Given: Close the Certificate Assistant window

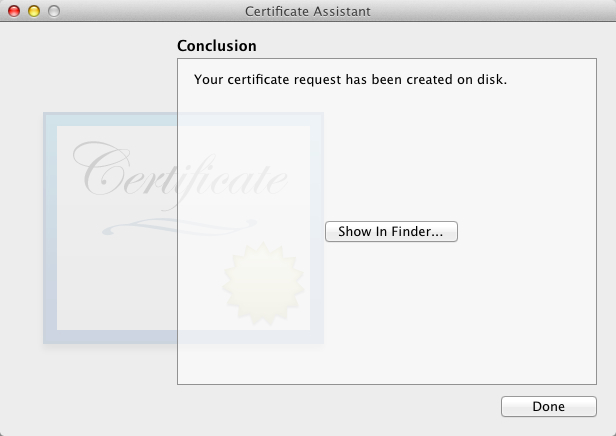Looking at the screenshot, I should click(x=14, y=11).
